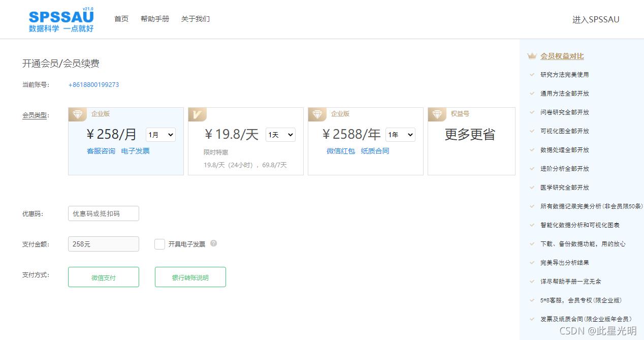This screenshot has height=340, width=644.
Task: Click the diamond icon on 权益号 card
Action: (437, 114)
